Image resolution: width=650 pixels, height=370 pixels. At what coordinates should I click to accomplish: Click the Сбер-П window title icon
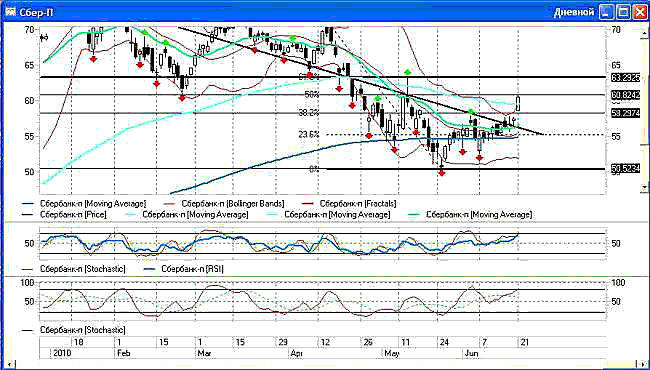click(x=11, y=12)
